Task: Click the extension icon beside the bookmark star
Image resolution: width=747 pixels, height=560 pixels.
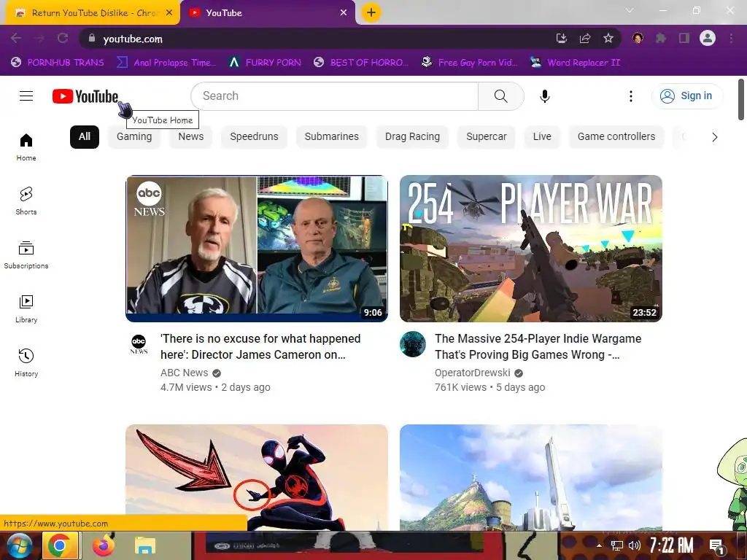Action: [638, 38]
